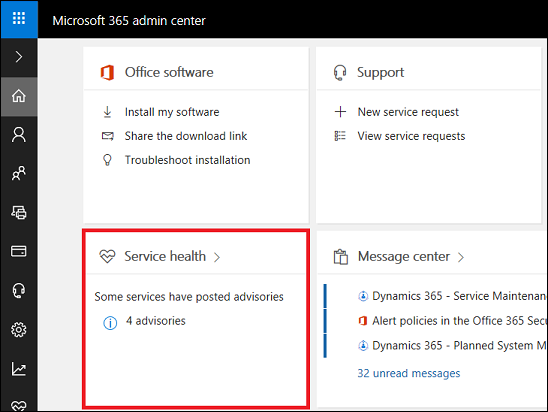
Task: Open the Resources sidebar icon
Action: (x=19, y=212)
